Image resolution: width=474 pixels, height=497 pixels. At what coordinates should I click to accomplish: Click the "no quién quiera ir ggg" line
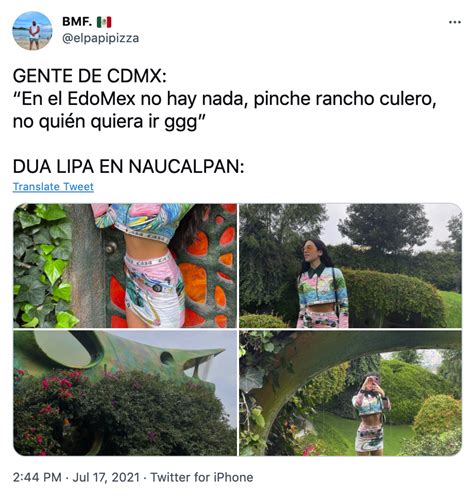108,122
